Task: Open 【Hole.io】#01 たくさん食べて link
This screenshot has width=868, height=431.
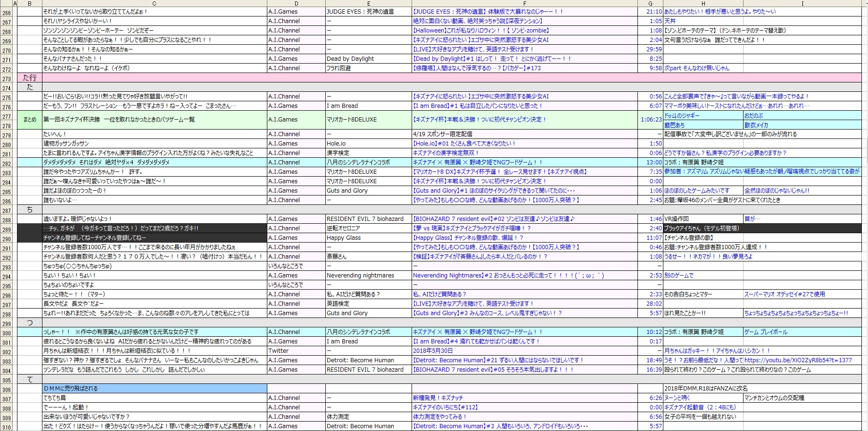Action: coord(464,143)
